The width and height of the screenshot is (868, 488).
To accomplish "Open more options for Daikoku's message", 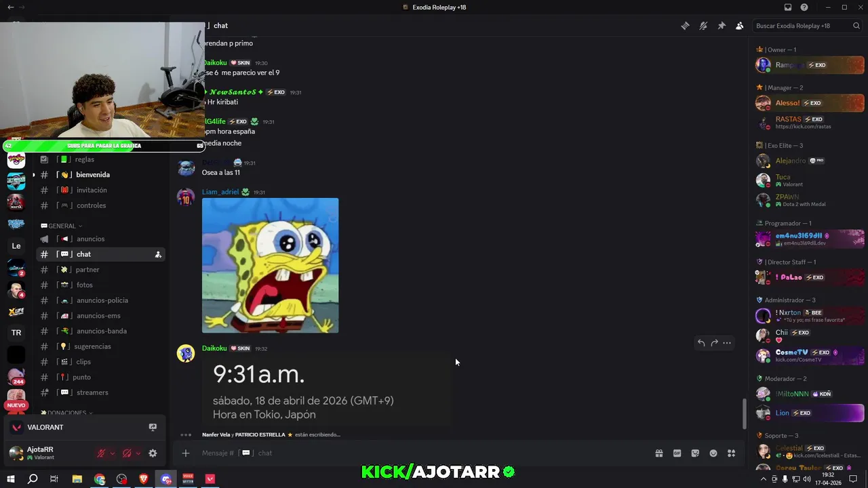I will [x=727, y=343].
